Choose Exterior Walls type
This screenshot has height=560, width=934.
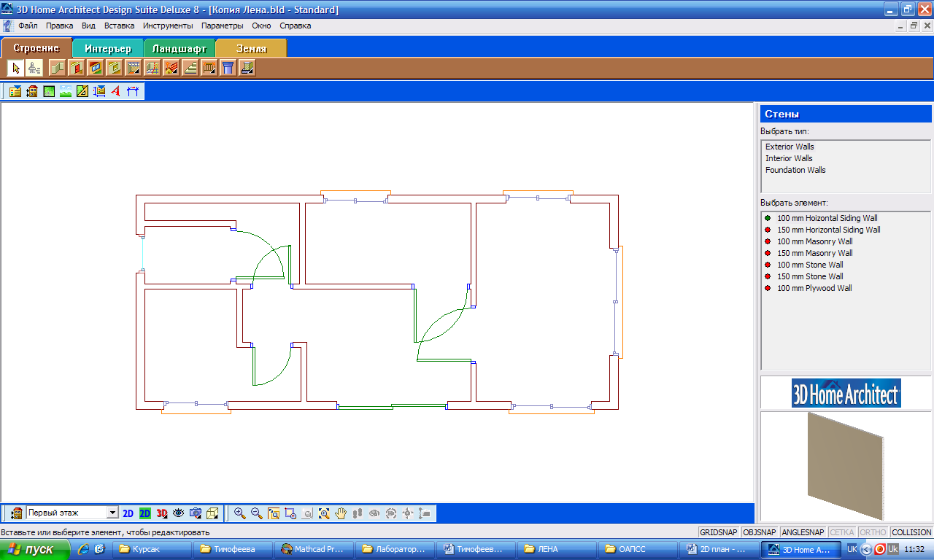[x=790, y=147]
